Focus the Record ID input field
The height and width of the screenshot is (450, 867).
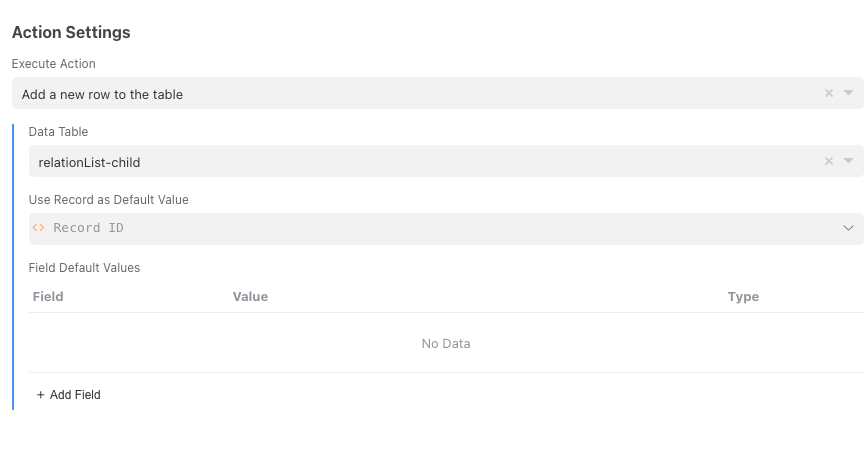(x=400, y=228)
